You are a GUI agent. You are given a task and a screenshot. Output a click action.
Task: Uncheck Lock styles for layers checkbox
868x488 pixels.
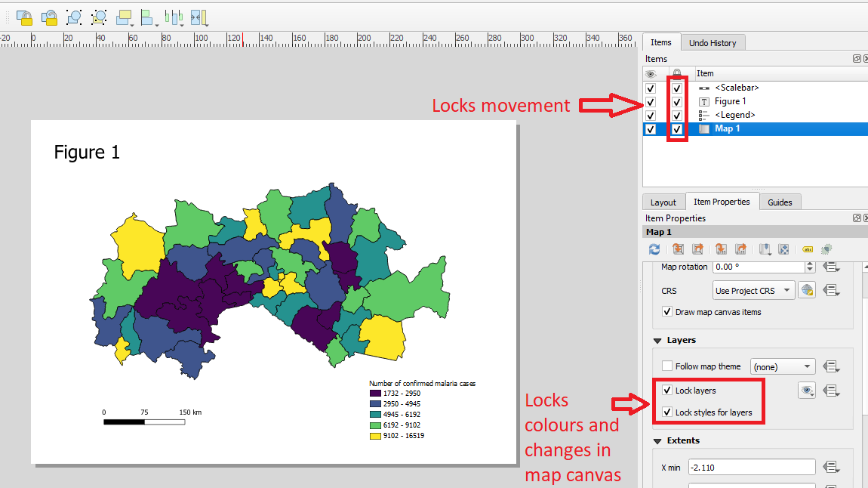click(667, 412)
